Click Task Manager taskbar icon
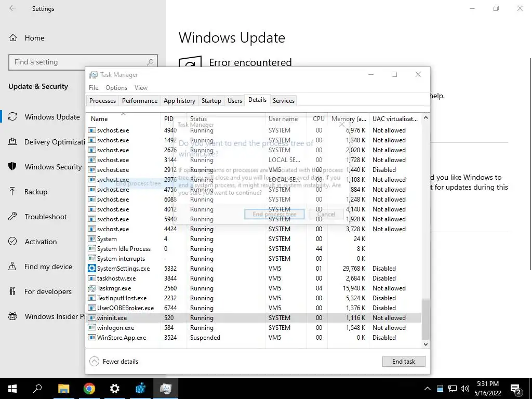Viewport: 532px width, 399px height. click(x=166, y=389)
